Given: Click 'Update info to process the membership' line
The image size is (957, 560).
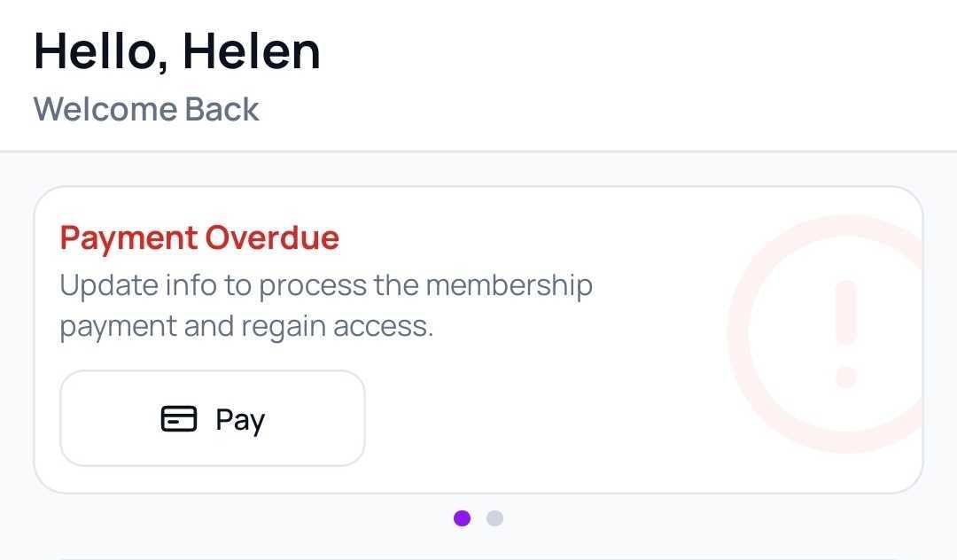Looking at the screenshot, I should (x=326, y=286).
